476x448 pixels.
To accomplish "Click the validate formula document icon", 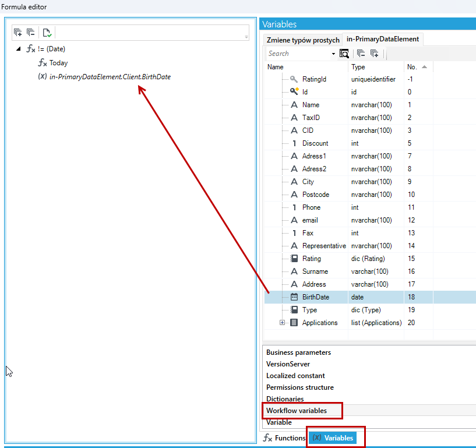I will [x=47, y=33].
